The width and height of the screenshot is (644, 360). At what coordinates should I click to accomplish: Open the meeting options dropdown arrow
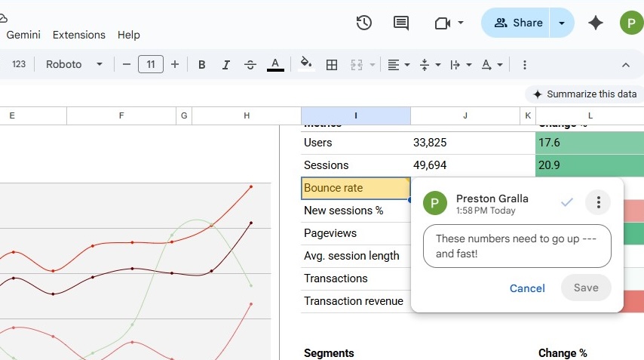461,23
